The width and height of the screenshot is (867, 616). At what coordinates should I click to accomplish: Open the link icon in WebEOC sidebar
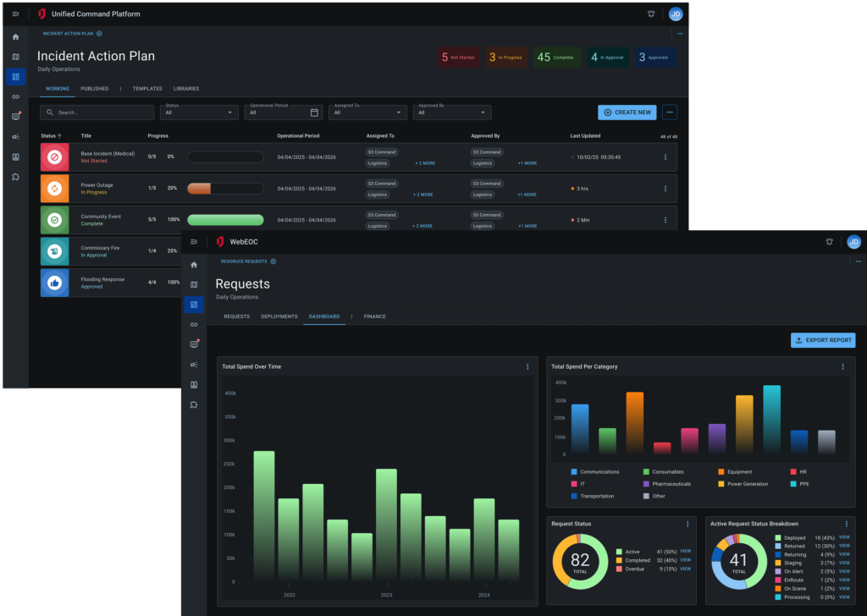(x=194, y=325)
